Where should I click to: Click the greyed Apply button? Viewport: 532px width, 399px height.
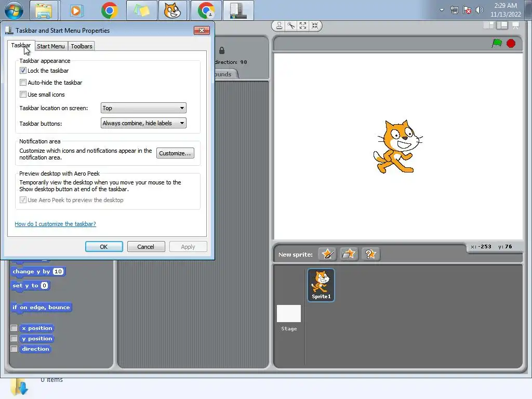188,247
